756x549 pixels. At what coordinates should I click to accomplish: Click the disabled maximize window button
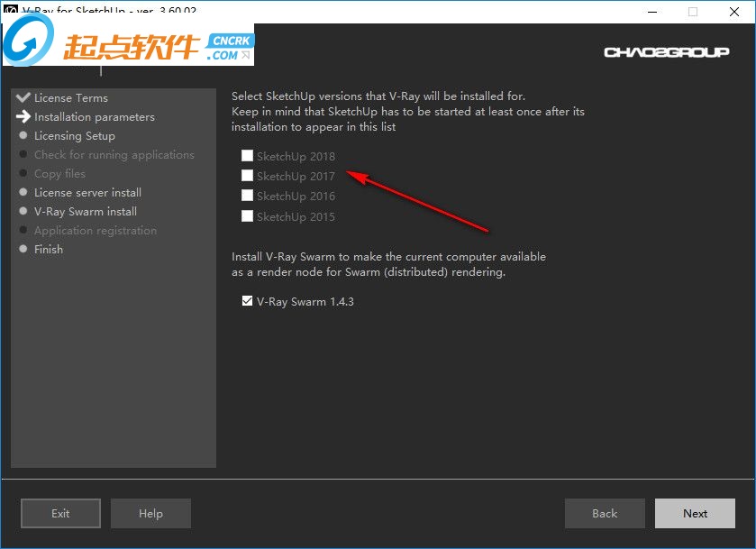[x=693, y=12]
